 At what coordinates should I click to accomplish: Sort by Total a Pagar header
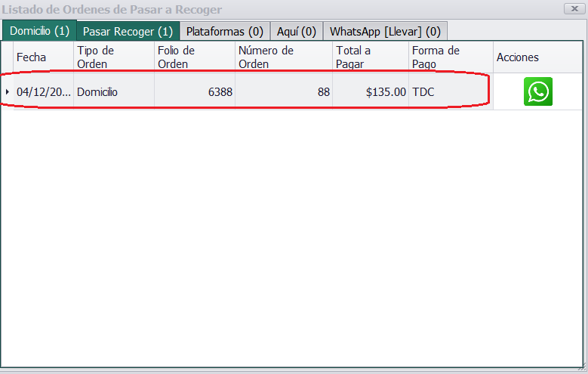coord(370,57)
